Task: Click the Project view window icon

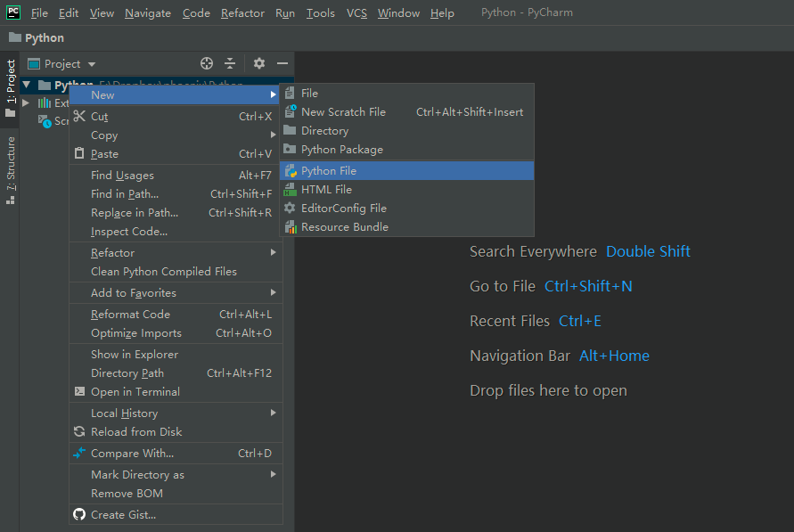Action: pos(34,64)
